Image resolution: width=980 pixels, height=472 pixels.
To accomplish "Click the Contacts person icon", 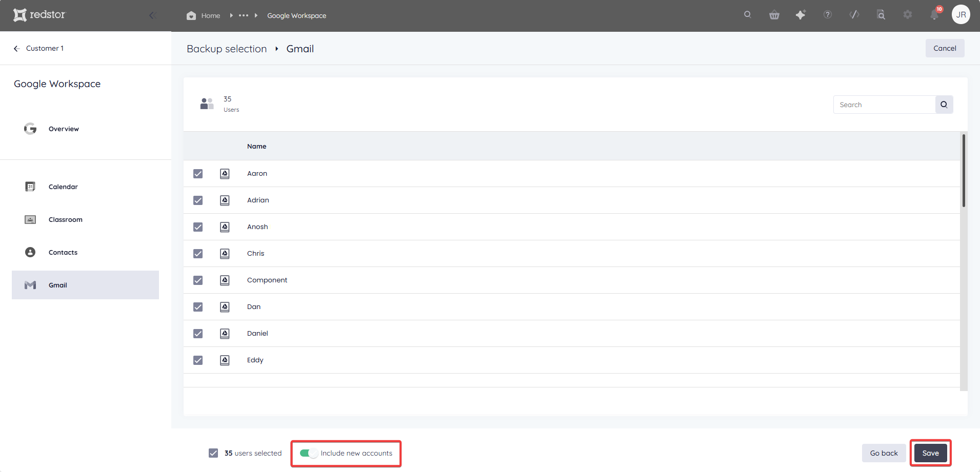I will [x=30, y=252].
